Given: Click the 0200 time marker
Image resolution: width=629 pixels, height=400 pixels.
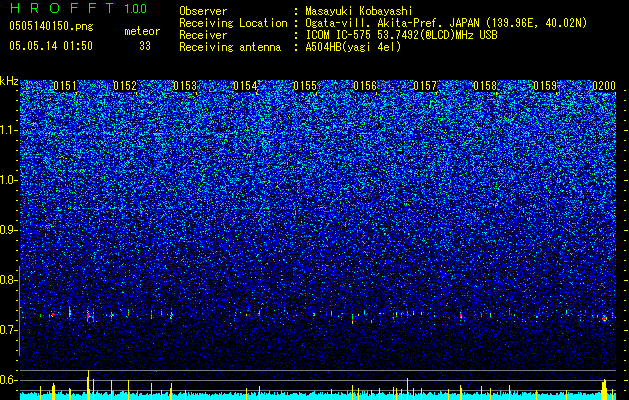Looking at the screenshot, I should pyautogui.click(x=604, y=86).
